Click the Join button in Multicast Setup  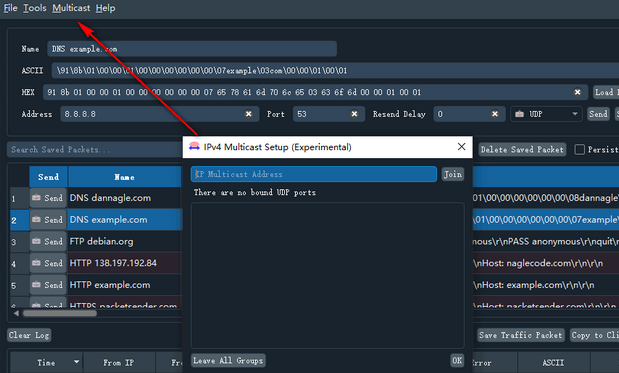click(452, 174)
